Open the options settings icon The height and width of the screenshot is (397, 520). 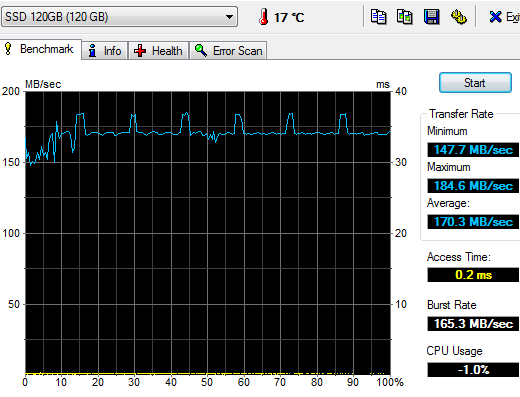point(459,17)
